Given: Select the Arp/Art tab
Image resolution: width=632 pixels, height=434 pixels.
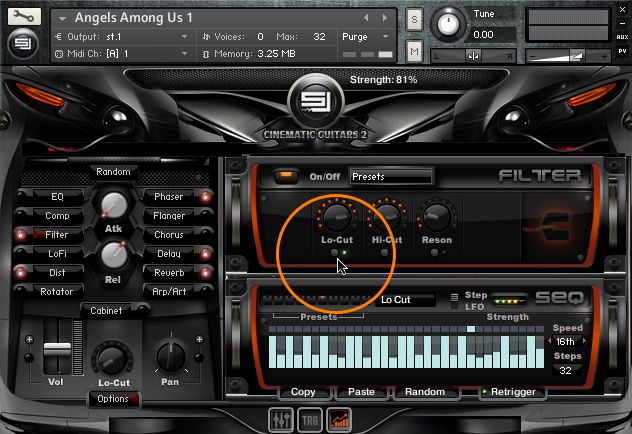Looking at the screenshot, I should tap(169, 291).
